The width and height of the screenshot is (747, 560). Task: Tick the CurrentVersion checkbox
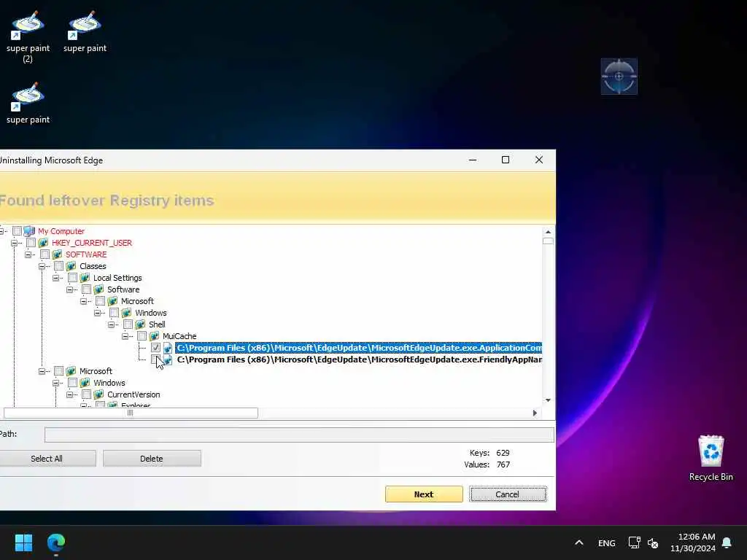(x=86, y=394)
